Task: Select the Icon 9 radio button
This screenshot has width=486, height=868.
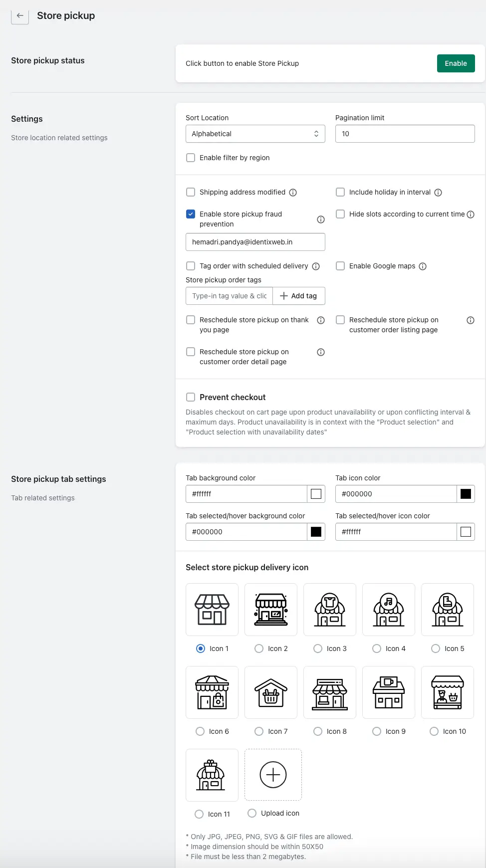Action: [377, 731]
